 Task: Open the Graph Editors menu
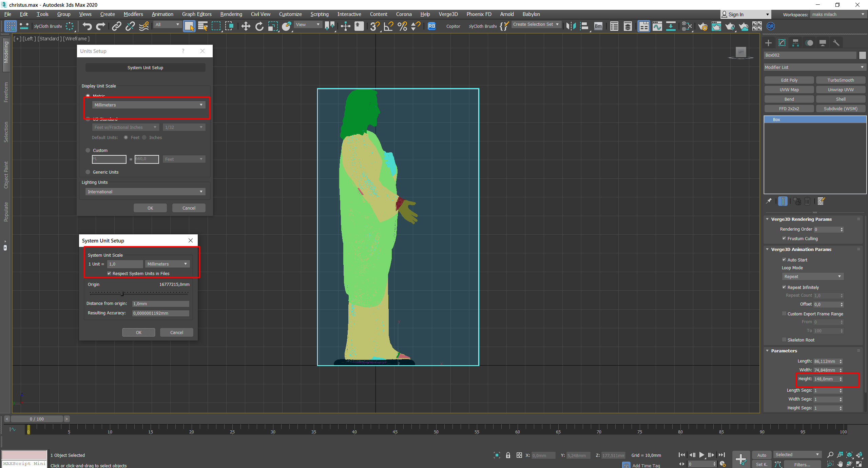(196, 14)
